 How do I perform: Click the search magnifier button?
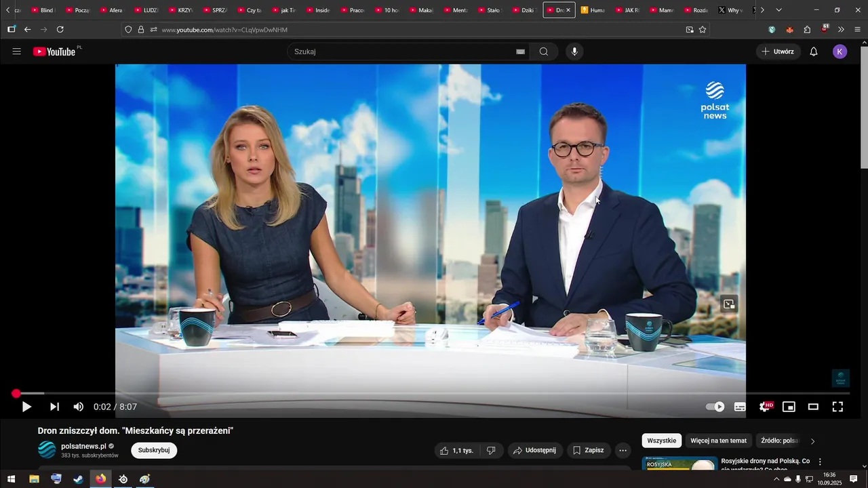pos(544,52)
